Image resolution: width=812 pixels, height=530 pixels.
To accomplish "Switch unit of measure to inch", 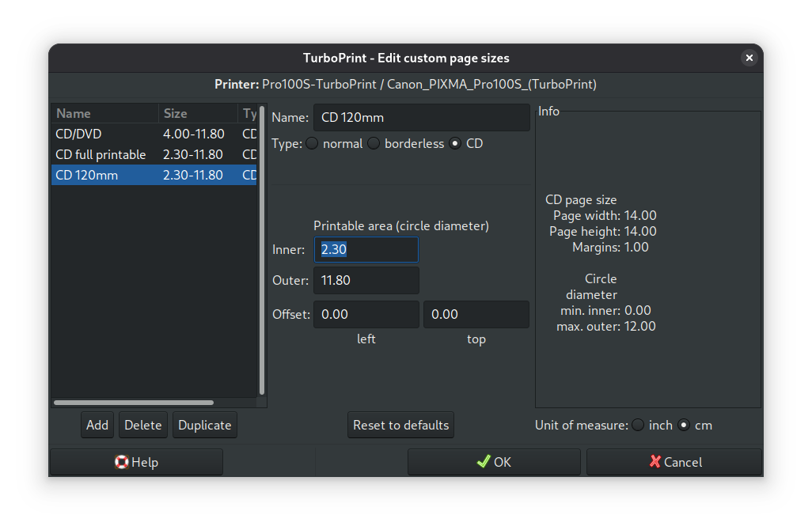I will click(x=638, y=425).
